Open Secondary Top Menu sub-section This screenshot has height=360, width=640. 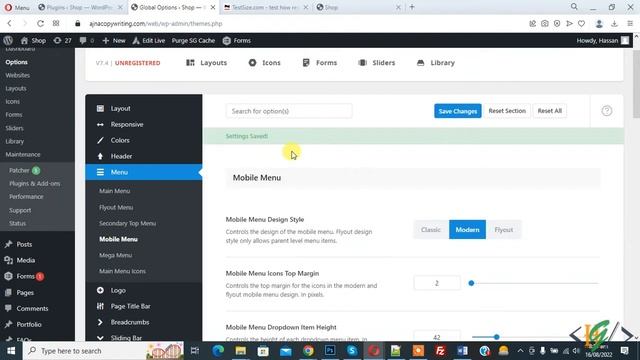click(127, 223)
